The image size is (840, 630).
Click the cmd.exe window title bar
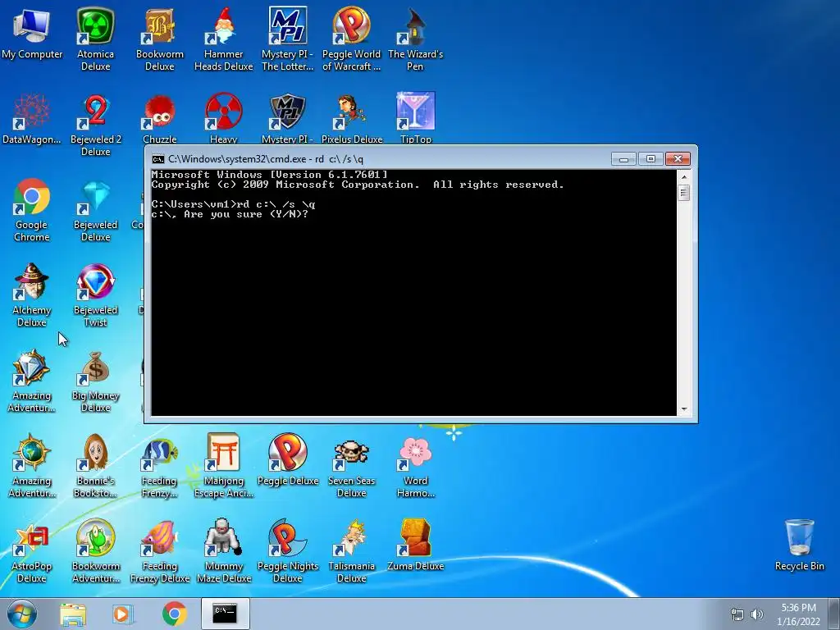tap(381, 159)
